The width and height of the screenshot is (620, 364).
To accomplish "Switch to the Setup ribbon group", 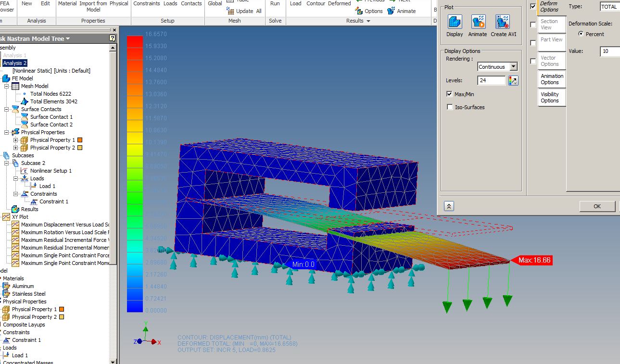I will pyautogui.click(x=167, y=21).
